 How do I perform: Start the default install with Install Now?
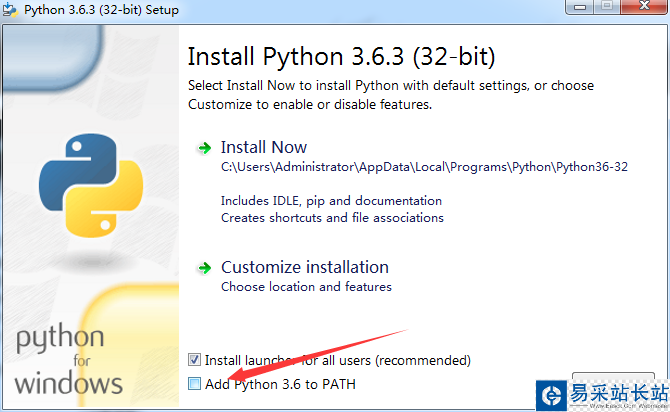264,147
